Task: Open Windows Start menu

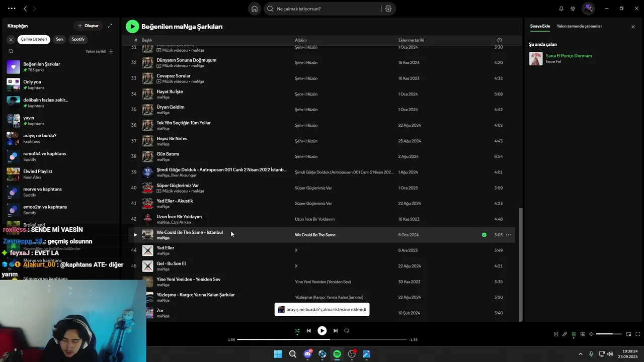Action: click(x=278, y=354)
